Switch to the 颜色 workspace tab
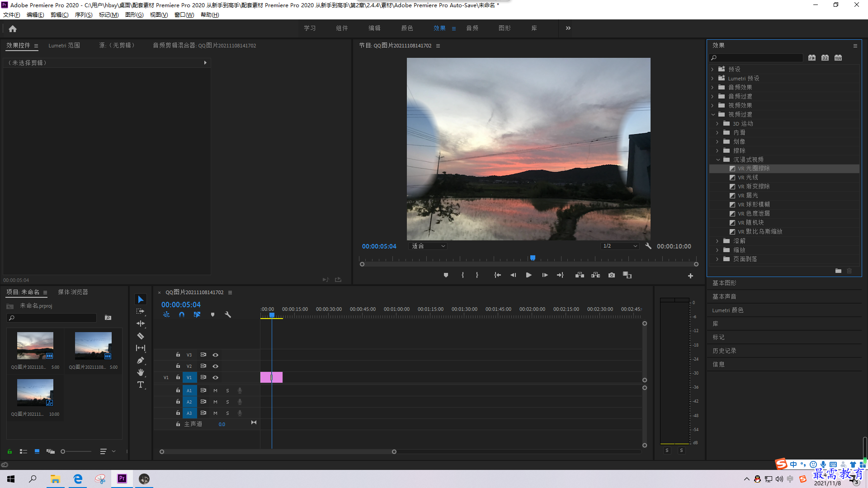Viewport: 868px width, 488px height. pyautogui.click(x=407, y=28)
